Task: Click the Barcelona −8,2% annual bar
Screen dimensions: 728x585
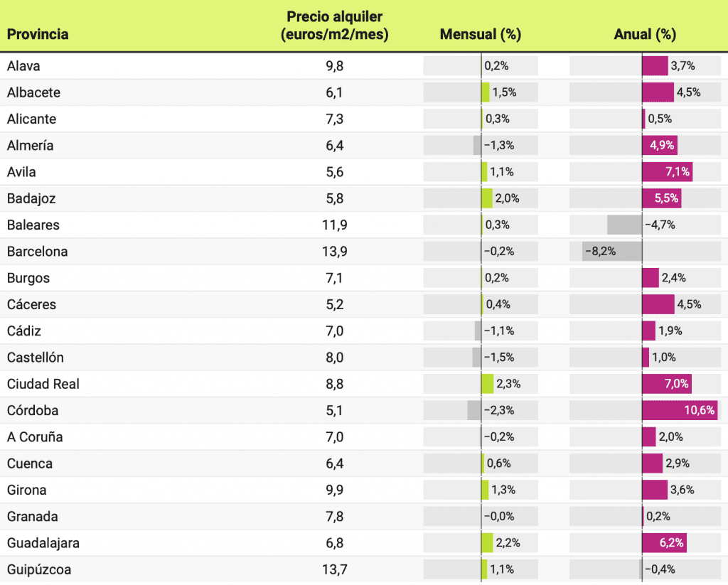Action: coord(612,252)
